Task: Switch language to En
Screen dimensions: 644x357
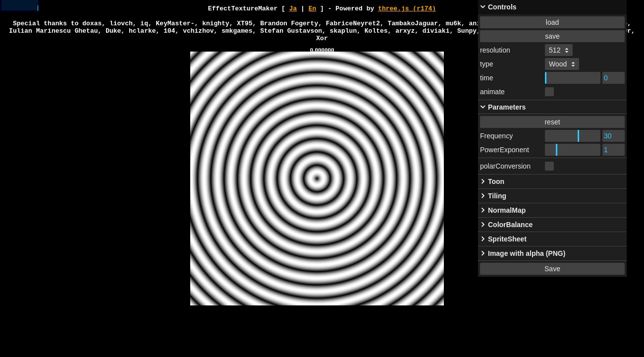Action: point(312,8)
